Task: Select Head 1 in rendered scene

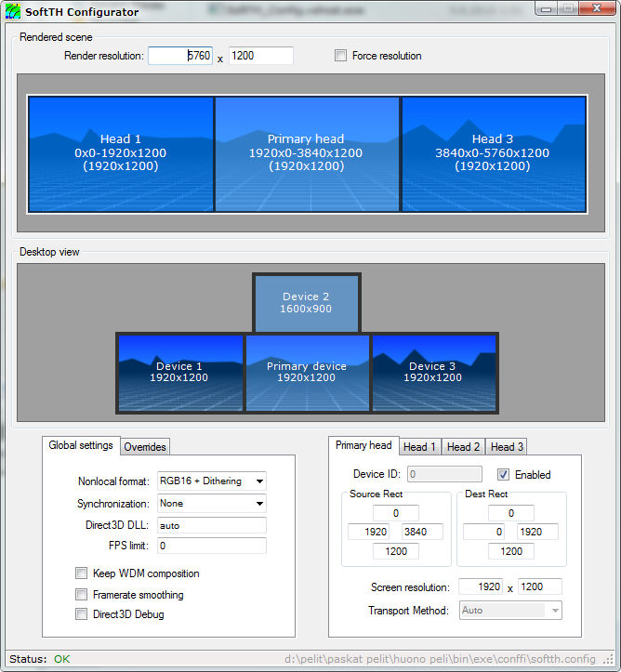Action: pos(121,154)
